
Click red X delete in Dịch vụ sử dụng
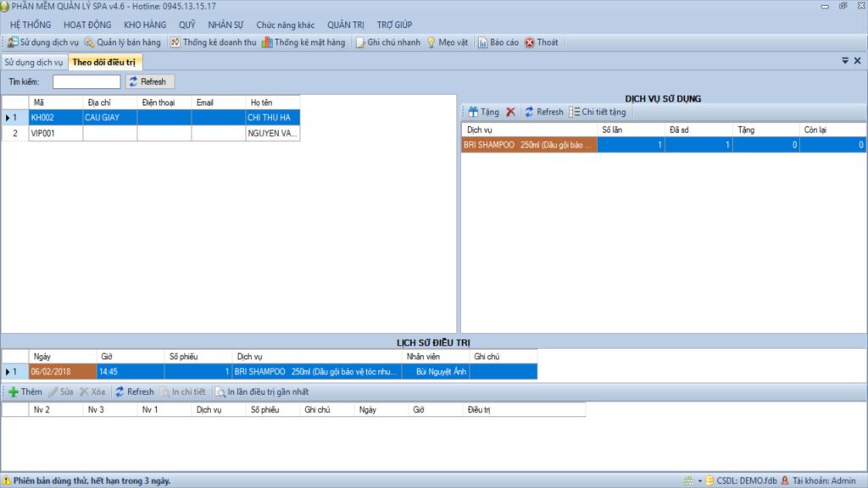(x=510, y=112)
